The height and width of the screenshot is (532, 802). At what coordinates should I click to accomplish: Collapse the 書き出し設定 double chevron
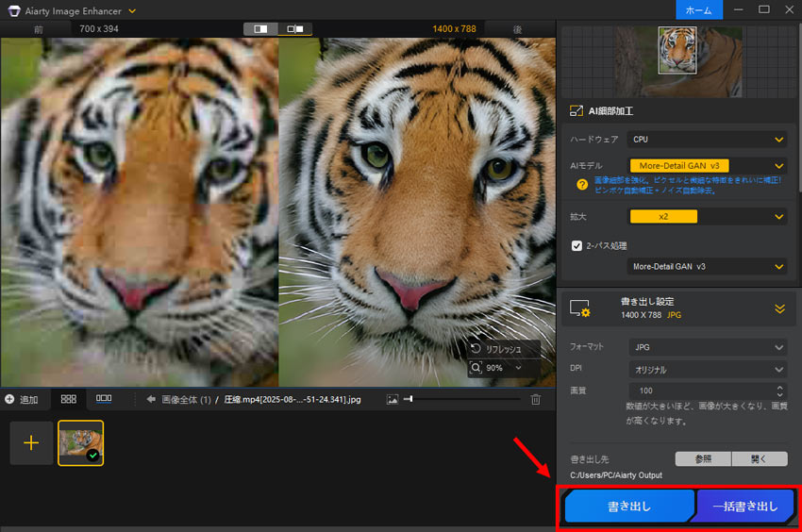[779, 308]
